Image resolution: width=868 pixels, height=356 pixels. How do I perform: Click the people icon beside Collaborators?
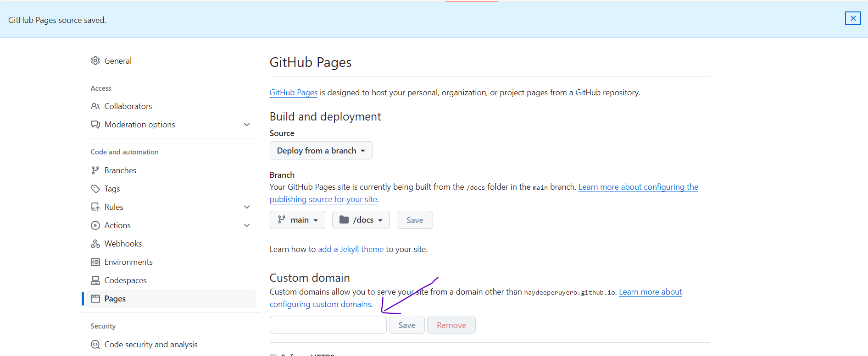95,106
